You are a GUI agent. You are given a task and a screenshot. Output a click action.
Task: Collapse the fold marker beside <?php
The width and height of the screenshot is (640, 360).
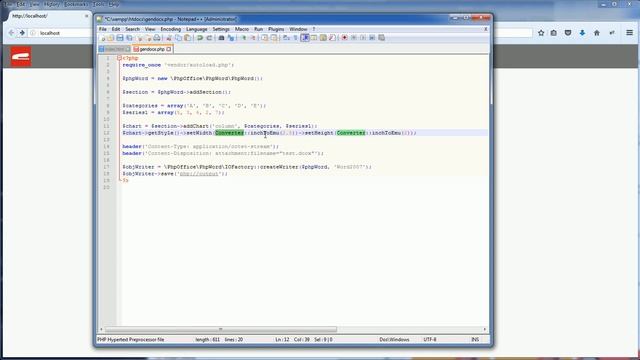pos(119,58)
